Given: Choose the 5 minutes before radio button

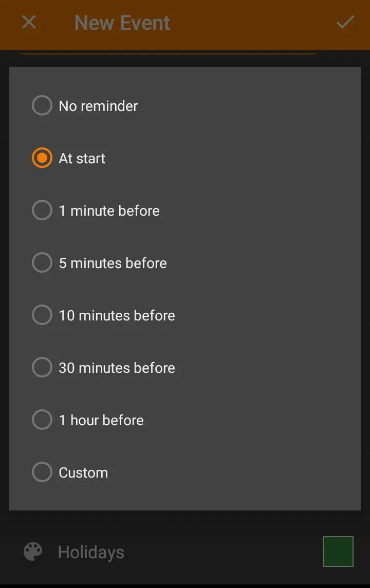Looking at the screenshot, I should (42, 262).
